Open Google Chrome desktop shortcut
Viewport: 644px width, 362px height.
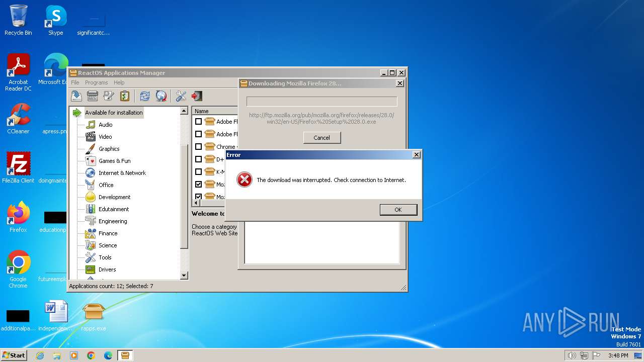(18, 269)
